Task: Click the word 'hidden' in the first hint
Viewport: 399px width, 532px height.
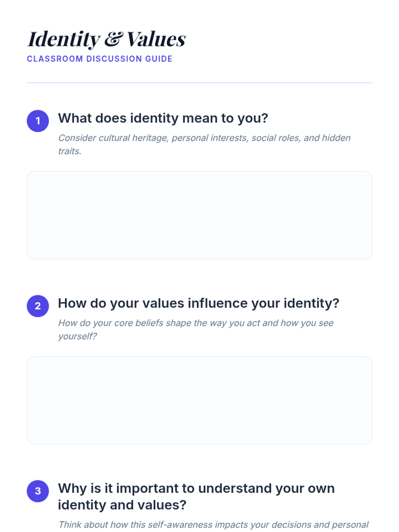Action: click(336, 138)
